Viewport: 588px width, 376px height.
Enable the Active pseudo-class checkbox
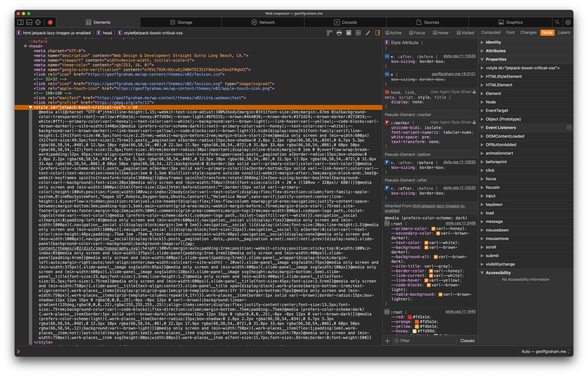tap(388, 33)
